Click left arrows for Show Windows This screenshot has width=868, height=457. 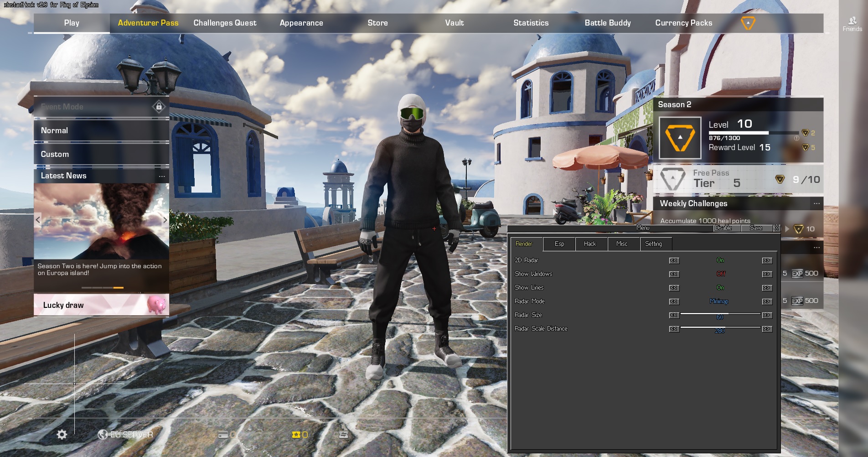[x=674, y=274]
